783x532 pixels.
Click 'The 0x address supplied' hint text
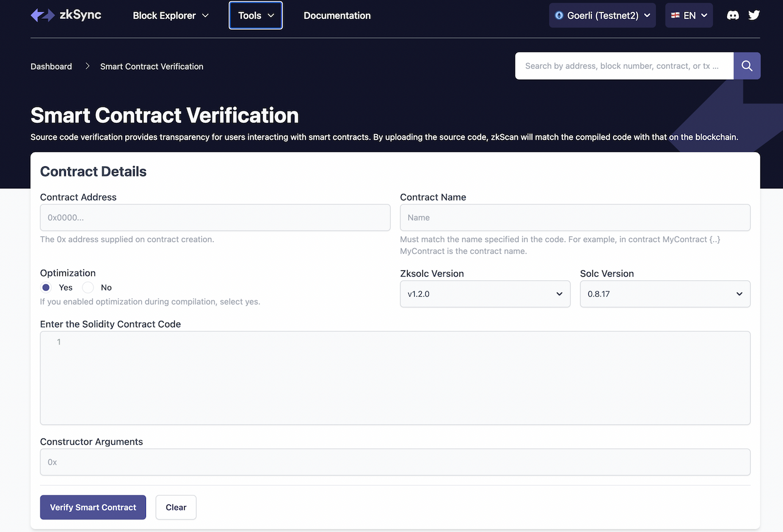(x=127, y=239)
